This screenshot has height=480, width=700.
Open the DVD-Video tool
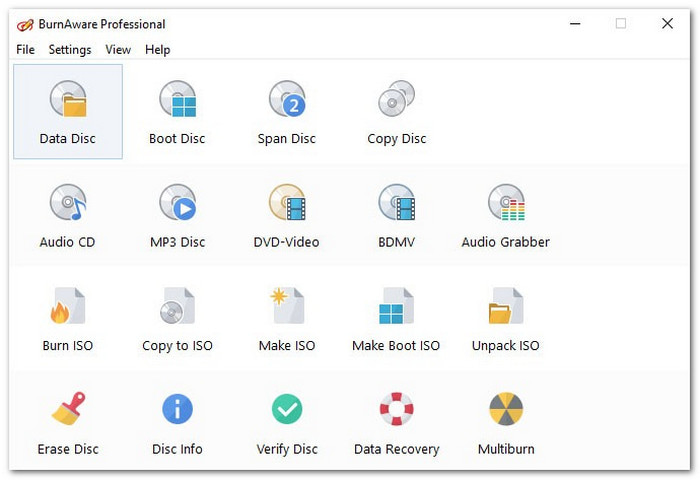287,215
